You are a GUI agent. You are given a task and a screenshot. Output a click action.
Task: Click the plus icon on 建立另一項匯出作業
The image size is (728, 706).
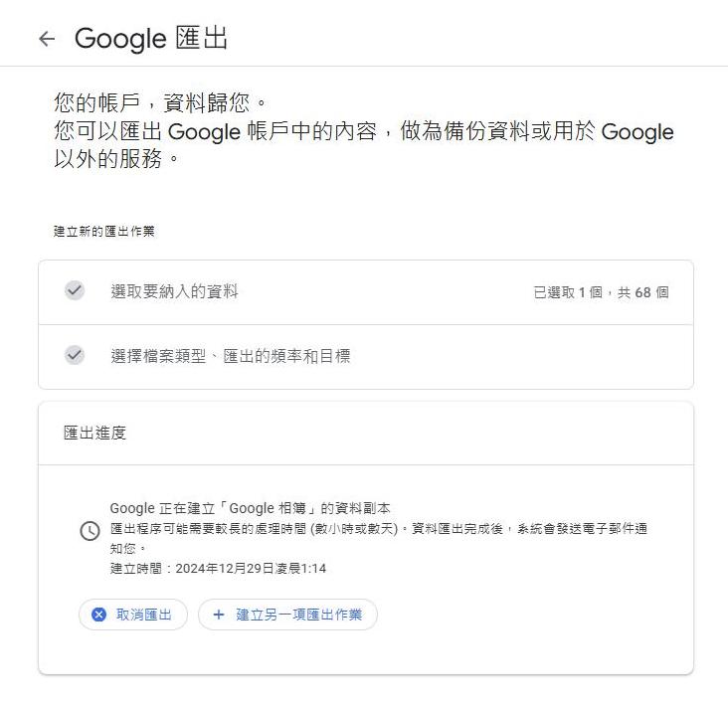(218, 615)
